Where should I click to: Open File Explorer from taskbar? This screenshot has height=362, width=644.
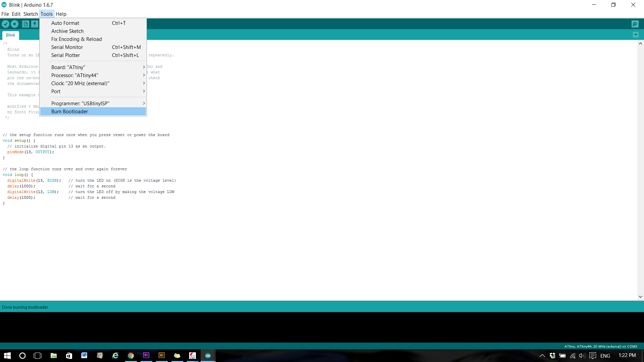point(54,356)
